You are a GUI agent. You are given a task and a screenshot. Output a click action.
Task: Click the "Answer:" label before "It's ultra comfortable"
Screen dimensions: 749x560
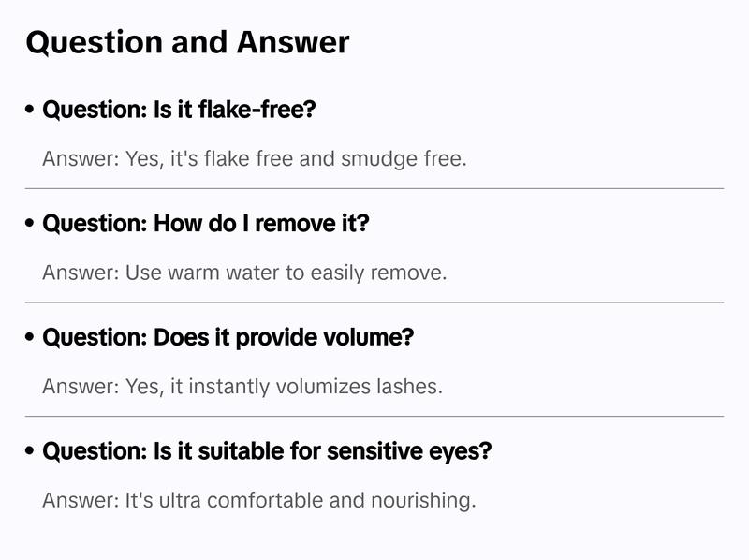coord(80,500)
